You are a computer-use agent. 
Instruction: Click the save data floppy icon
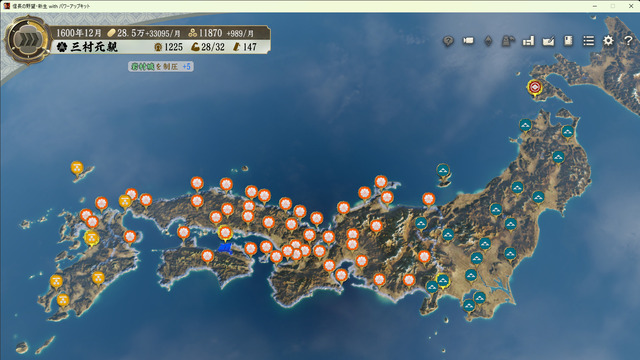[x=528, y=40]
